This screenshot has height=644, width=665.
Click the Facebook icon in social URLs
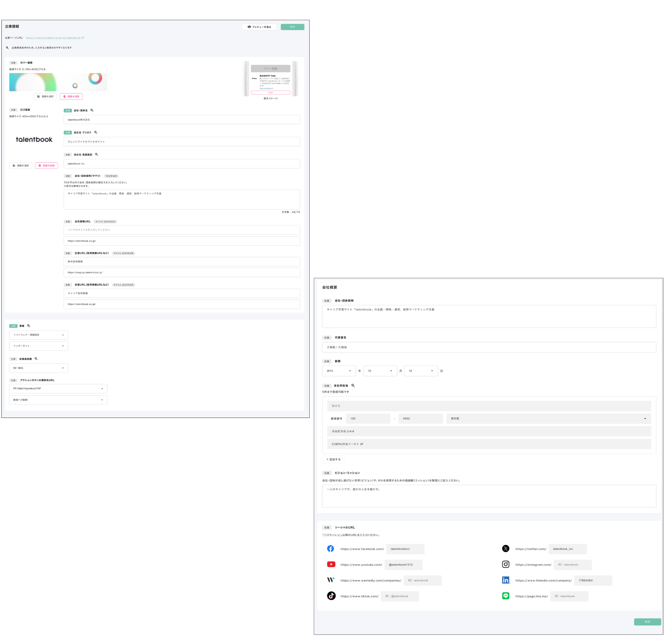click(x=330, y=549)
